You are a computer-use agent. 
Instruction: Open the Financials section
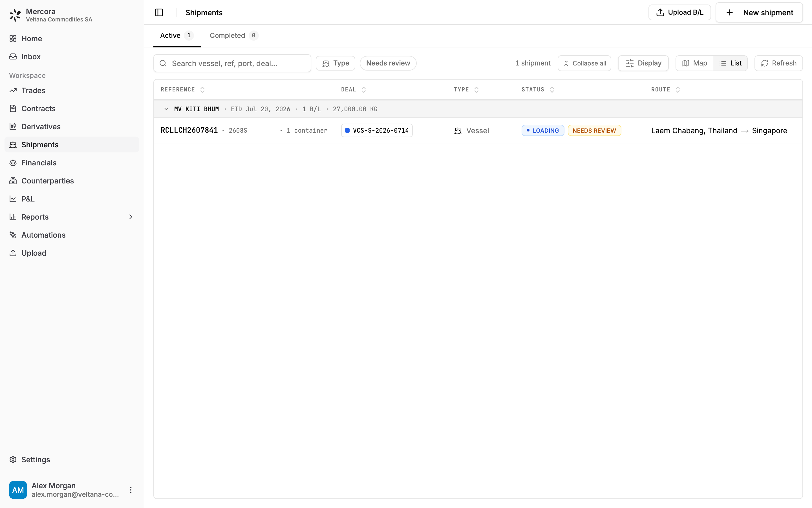[72, 163]
